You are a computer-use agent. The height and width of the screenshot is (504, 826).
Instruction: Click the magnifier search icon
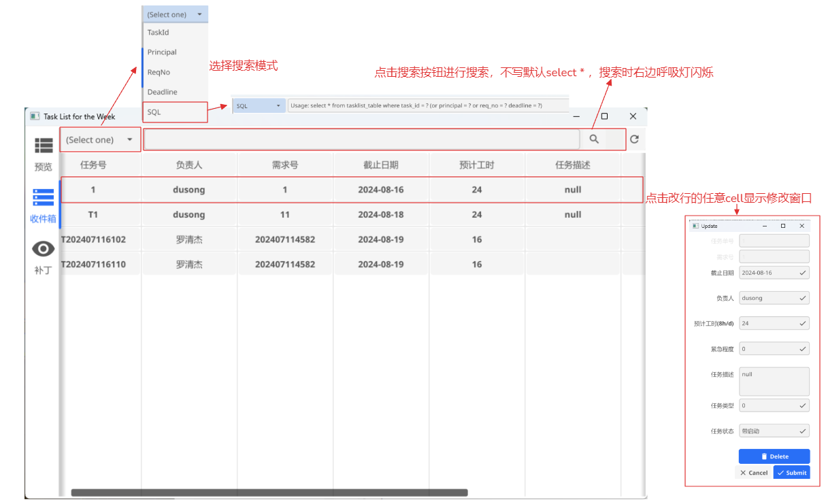click(x=594, y=139)
